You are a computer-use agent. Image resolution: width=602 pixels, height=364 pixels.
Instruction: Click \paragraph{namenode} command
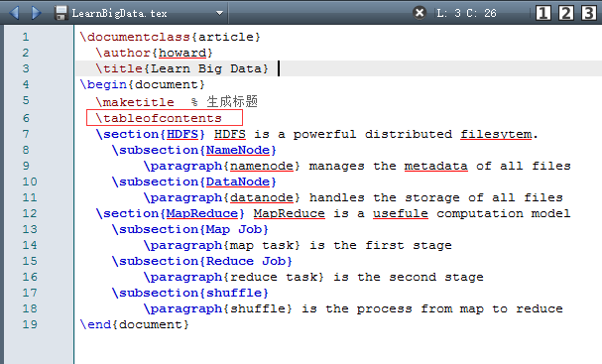tap(221, 166)
